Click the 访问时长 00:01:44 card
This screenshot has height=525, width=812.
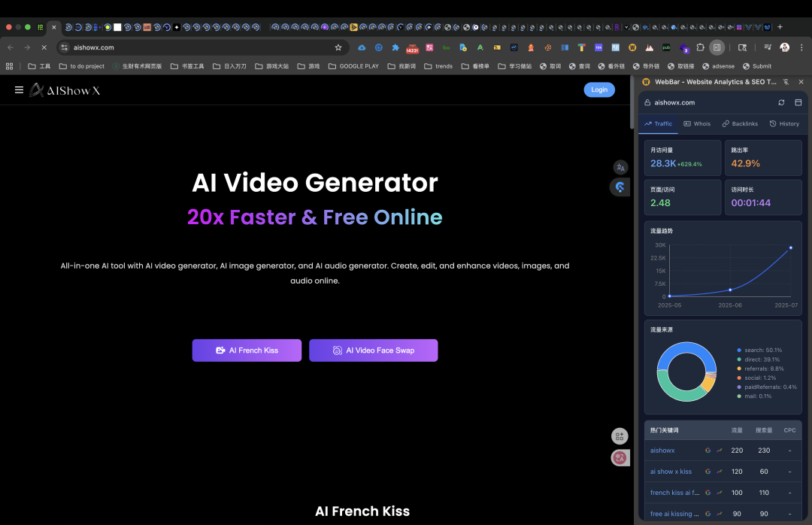point(763,197)
